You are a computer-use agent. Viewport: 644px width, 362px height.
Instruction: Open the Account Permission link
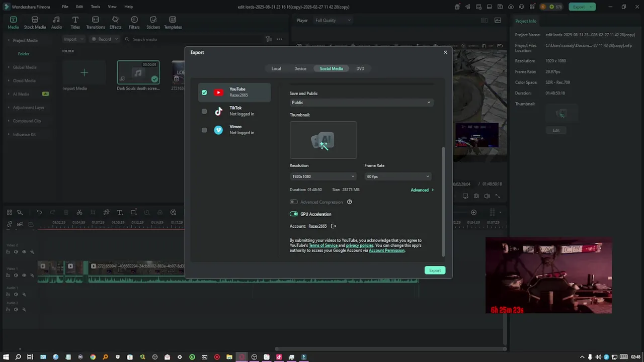(386, 250)
